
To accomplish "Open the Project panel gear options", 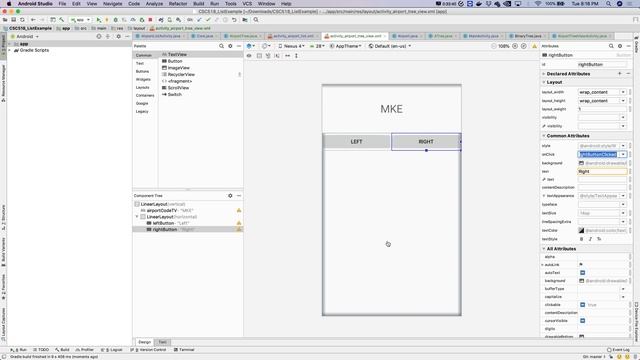I will pos(118,36).
